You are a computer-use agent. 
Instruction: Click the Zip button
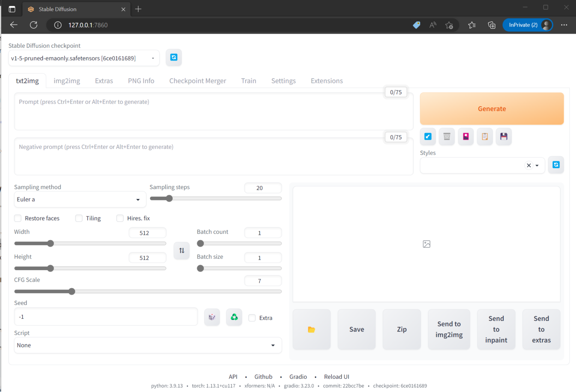(402, 329)
